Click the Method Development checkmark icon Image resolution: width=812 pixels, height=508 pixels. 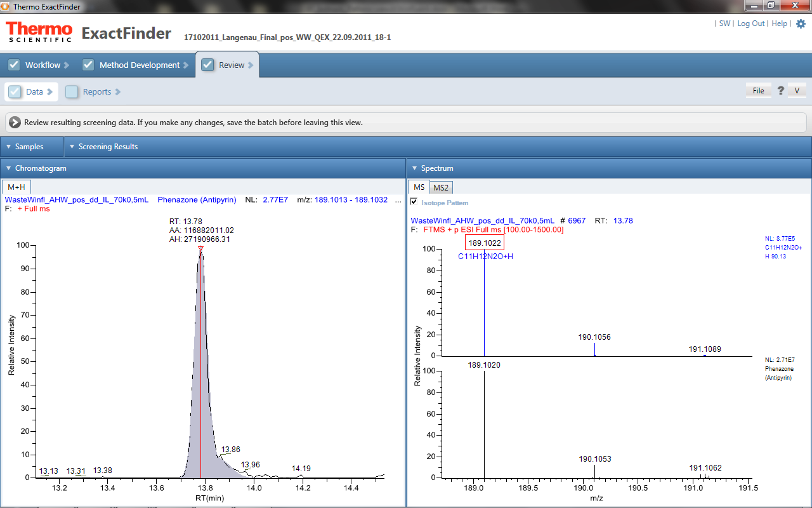[88, 65]
